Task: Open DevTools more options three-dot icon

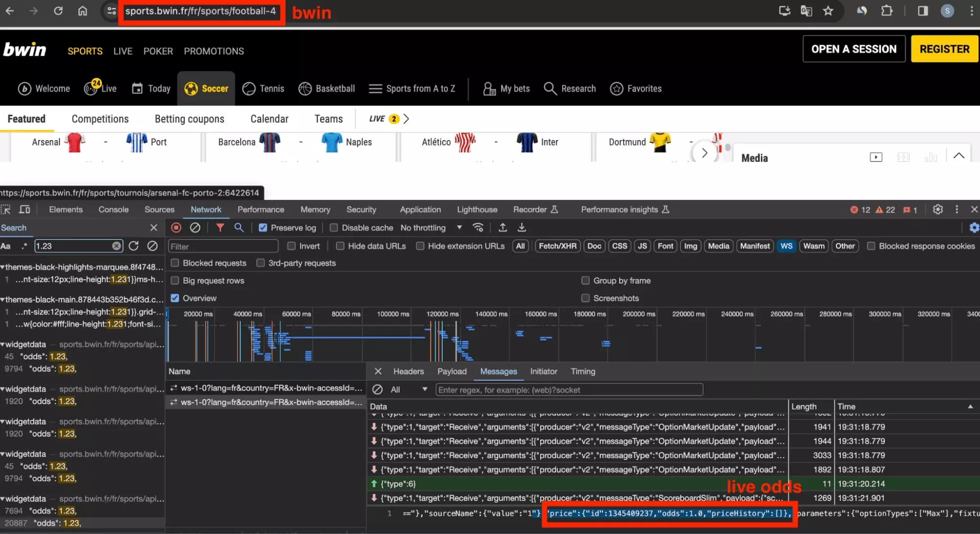Action: (x=956, y=210)
